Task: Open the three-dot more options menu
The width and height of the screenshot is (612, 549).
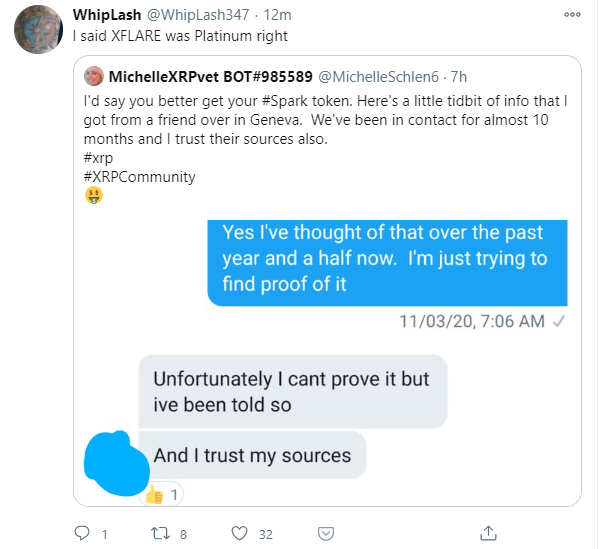Action: click(572, 16)
